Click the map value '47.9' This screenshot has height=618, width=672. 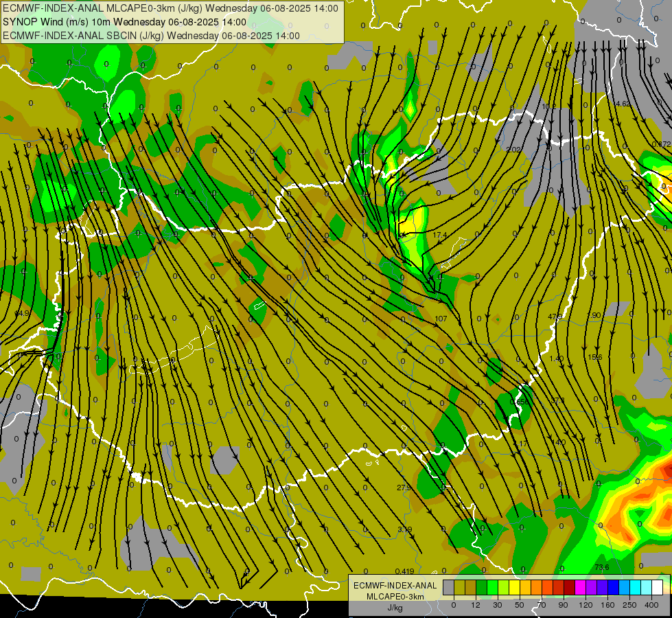[555, 317]
